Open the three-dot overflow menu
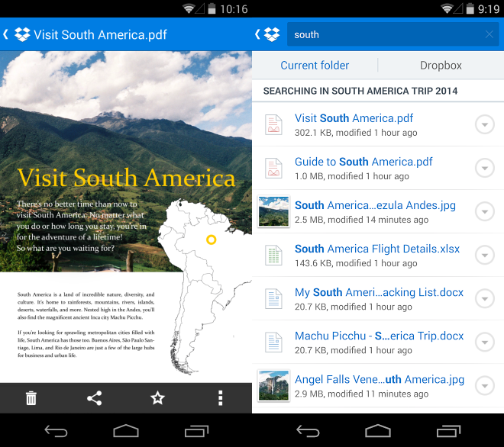 (x=221, y=398)
